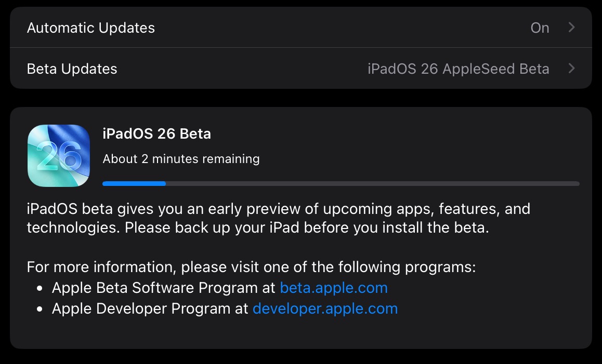The width and height of the screenshot is (602, 364).
Task: Open the Automatic Updates row label
Action: point(91,28)
